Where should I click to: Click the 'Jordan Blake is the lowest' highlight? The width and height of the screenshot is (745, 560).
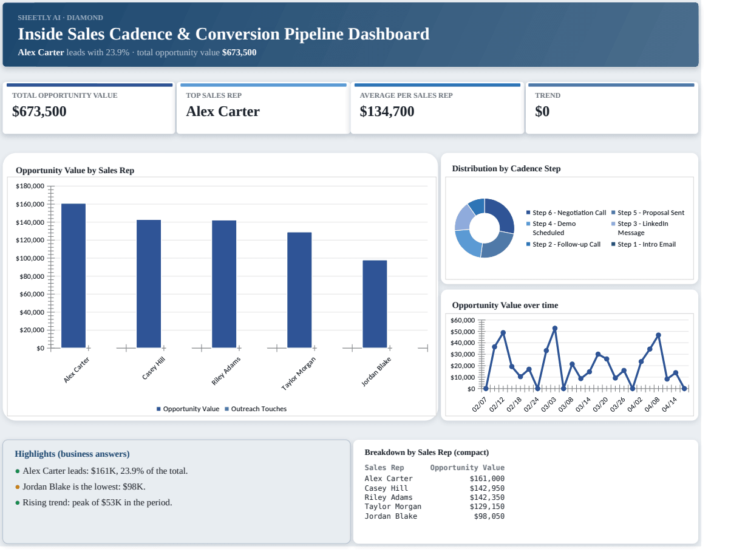click(x=80, y=487)
